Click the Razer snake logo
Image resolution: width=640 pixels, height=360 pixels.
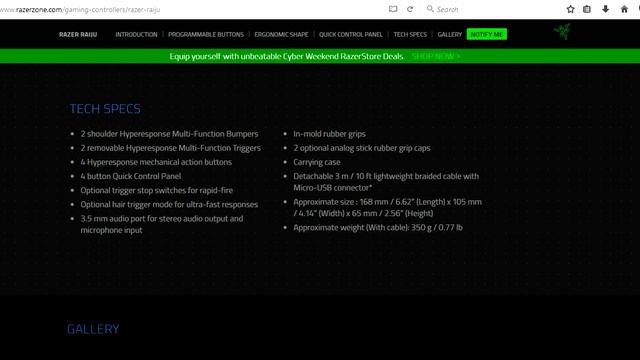[x=562, y=32]
